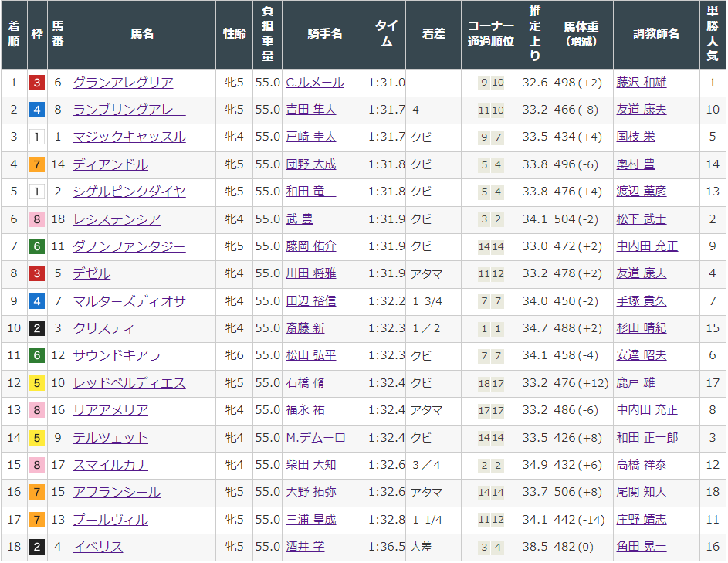Click jockey 石橋 脩 link
The height and width of the screenshot is (563, 728).
pos(305,383)
